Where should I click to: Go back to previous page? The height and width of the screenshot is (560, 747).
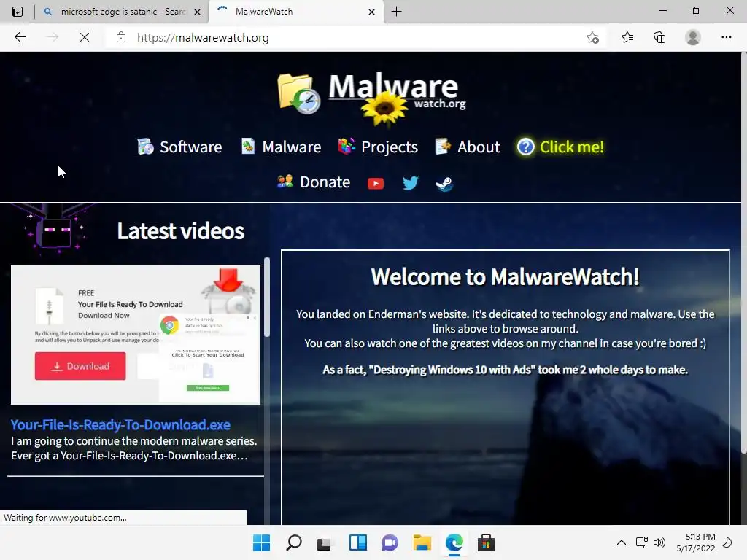(x=20, y=37)
